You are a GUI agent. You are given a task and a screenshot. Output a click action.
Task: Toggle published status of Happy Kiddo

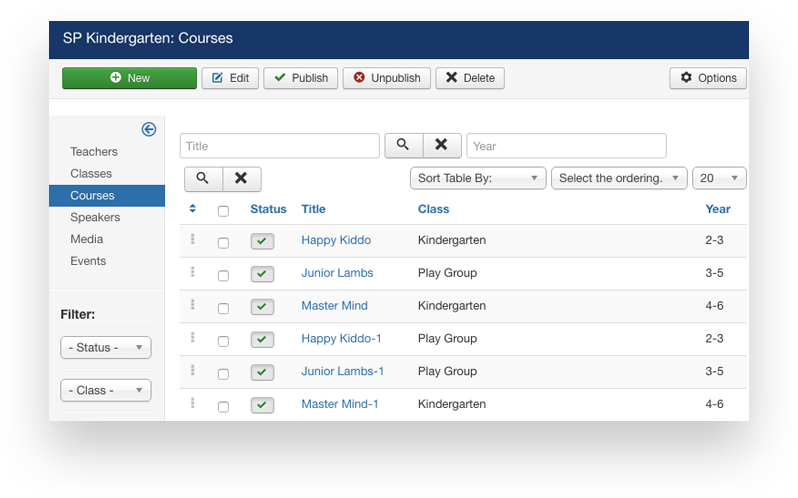tap(262, 242)
